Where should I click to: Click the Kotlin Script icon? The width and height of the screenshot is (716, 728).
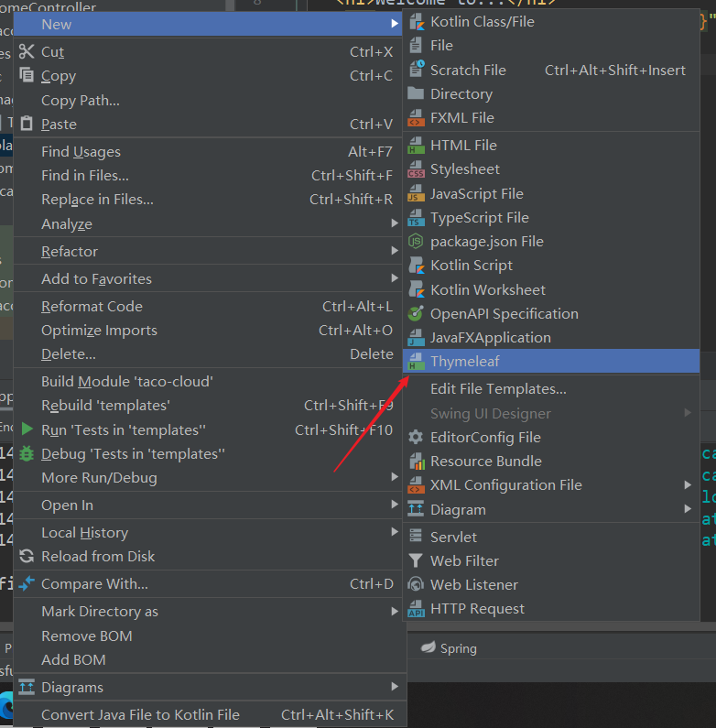pos(416,266)
